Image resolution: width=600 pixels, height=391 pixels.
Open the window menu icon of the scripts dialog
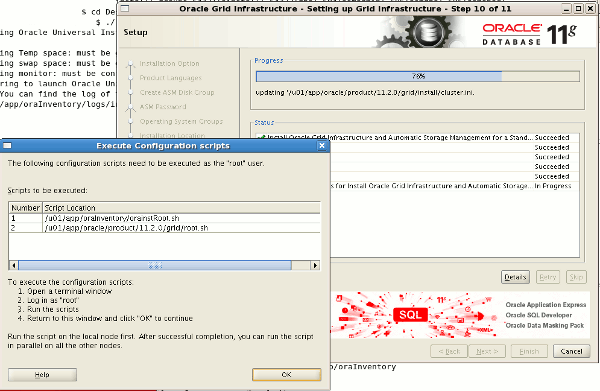tap(7, 145)
